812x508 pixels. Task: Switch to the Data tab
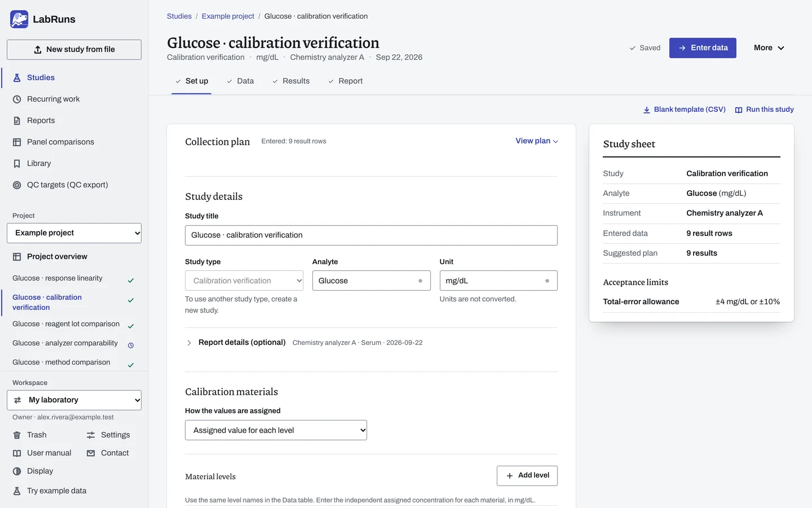[x=240, y=81]
